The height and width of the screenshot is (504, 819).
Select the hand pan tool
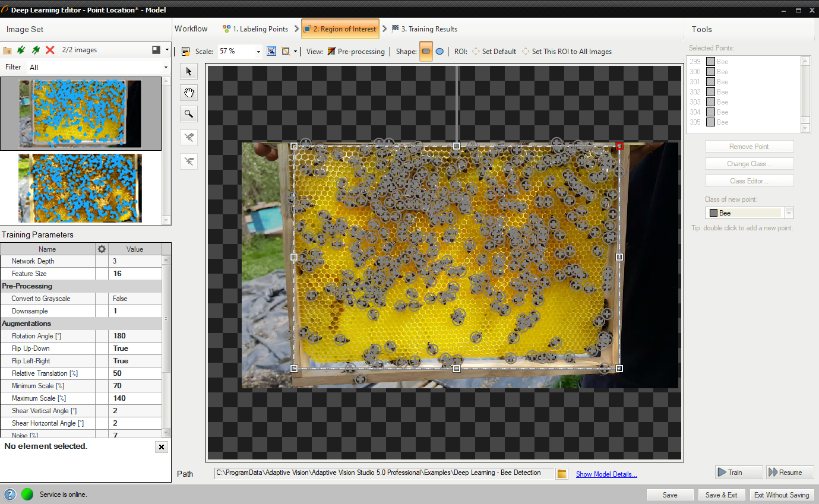tap(189, 93)
